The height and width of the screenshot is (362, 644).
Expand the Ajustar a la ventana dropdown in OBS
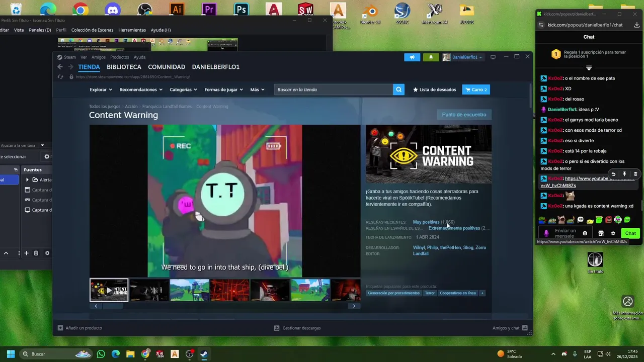[x=42, y=145]
